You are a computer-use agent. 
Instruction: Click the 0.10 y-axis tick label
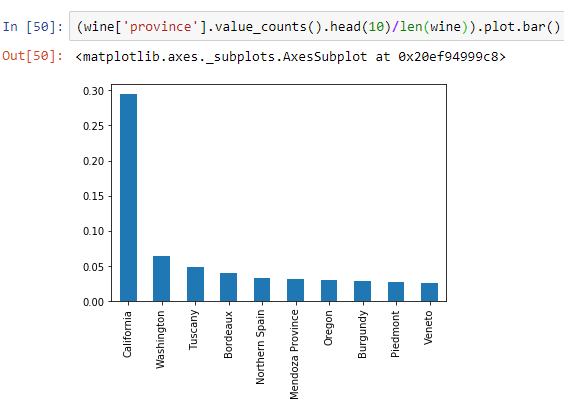point(94,231)
